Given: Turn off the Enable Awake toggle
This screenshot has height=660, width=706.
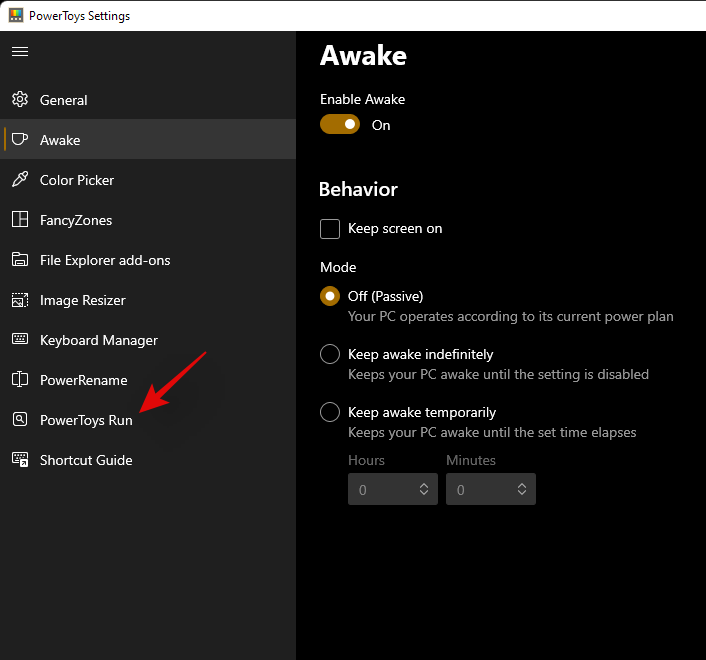Looking at the screenshot, I should point(339,125).
